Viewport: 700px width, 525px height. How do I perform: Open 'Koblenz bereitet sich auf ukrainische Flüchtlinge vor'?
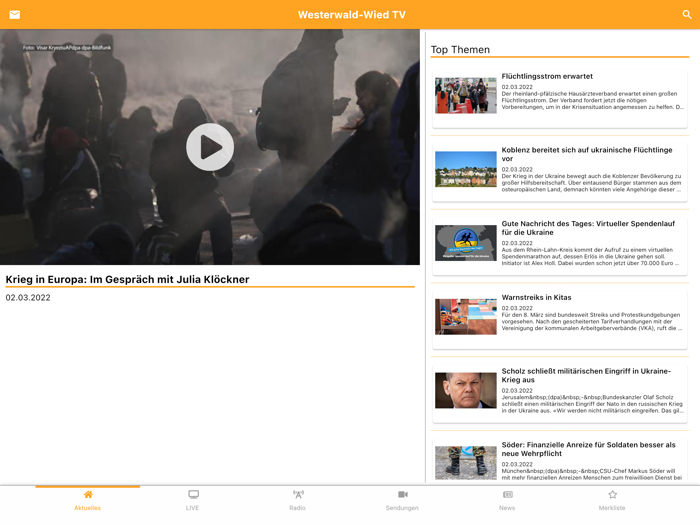(x=560, y=172)
